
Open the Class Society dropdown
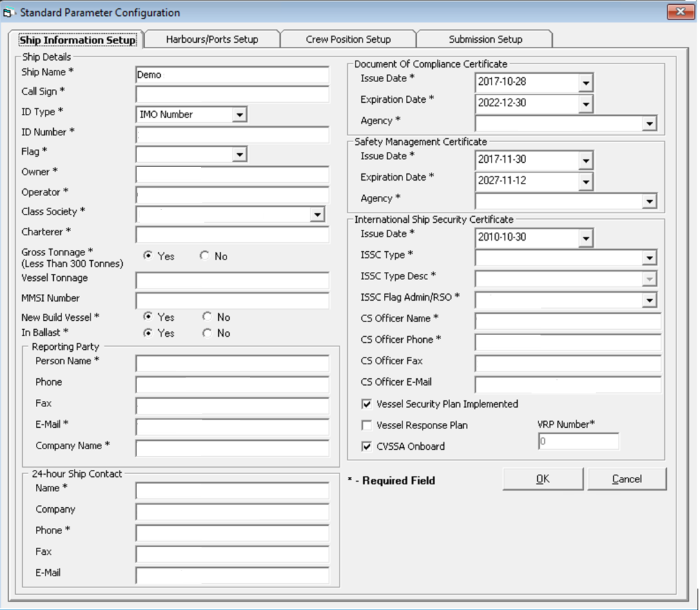318,215
